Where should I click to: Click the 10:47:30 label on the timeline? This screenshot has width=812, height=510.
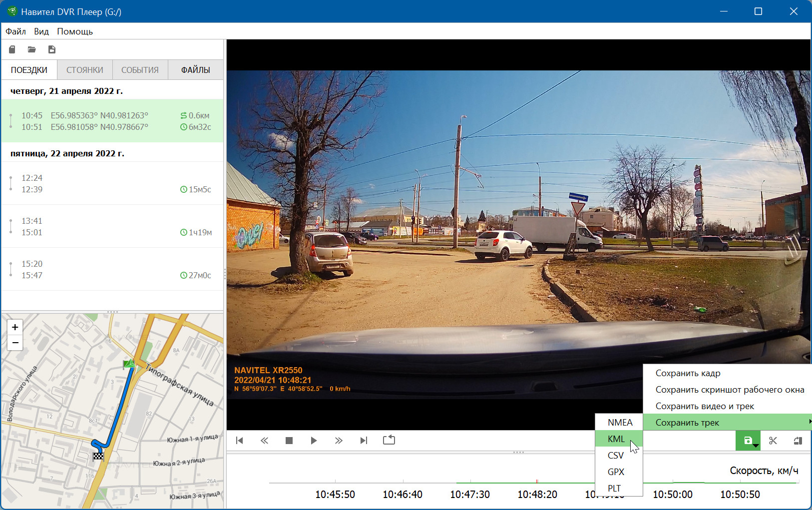tap(470, 495)
